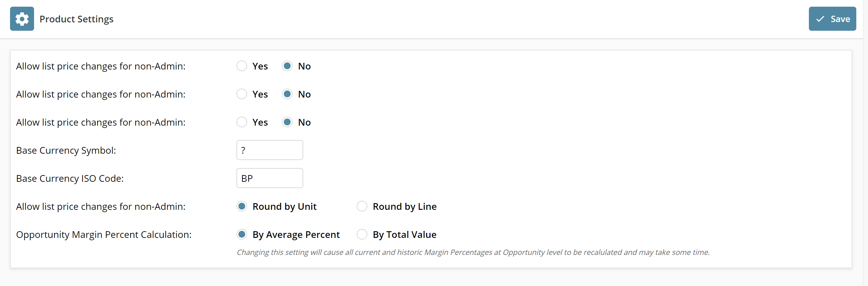
Task: Select Yes in the third list price row
Action: point(241,122)
